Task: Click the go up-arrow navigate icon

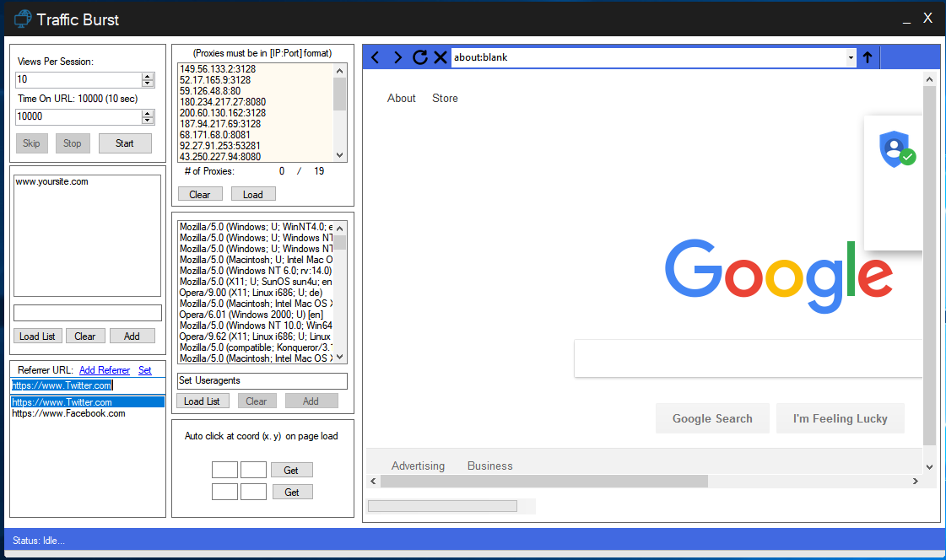Action: pos(867,57)
